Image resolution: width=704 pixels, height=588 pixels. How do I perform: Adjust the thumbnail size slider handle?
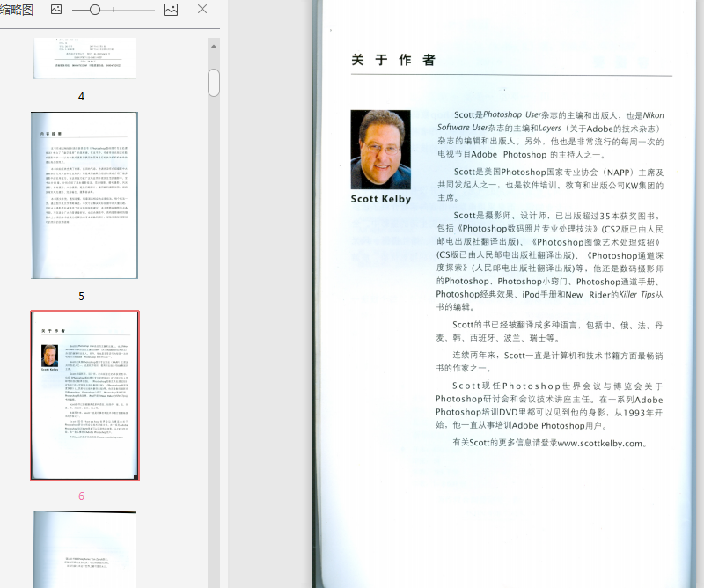[x=95, y=10]
